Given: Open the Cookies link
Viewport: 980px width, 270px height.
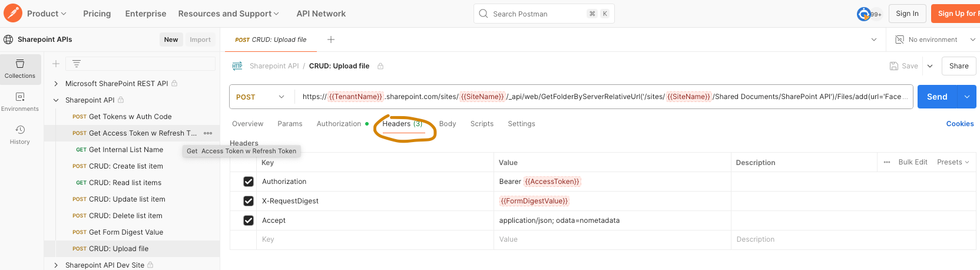Looking at the screenshot, I should 959,124.
